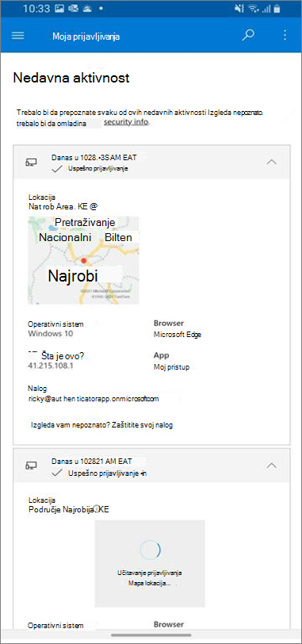The width and height of the screenshot is (302, 644).
Task: Click the Područje Najrobija location text
Action: point(69,510)
